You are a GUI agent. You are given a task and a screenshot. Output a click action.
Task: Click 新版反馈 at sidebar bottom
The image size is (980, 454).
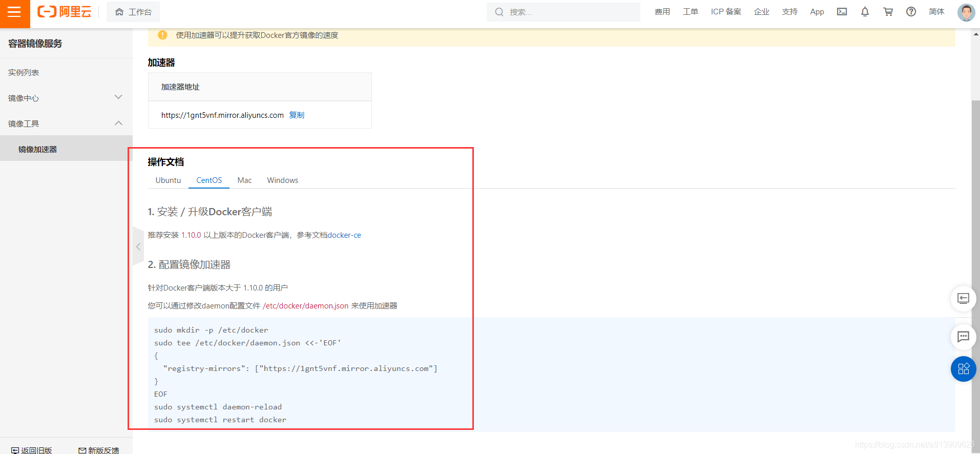tap(99, 450)
